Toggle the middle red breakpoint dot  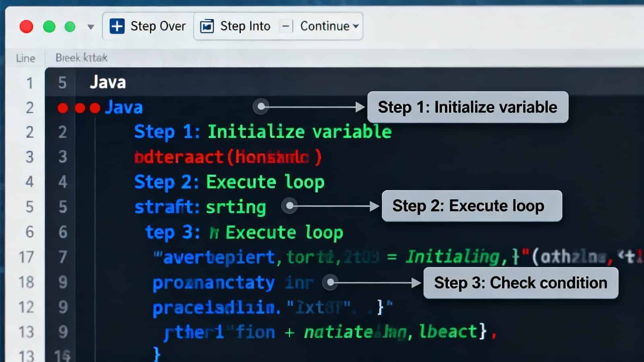pos(79,108)
